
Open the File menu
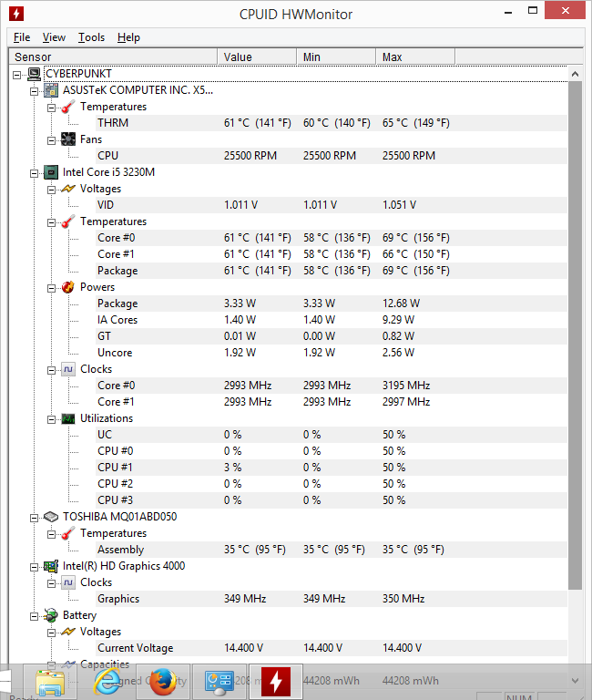coord(22,37)
